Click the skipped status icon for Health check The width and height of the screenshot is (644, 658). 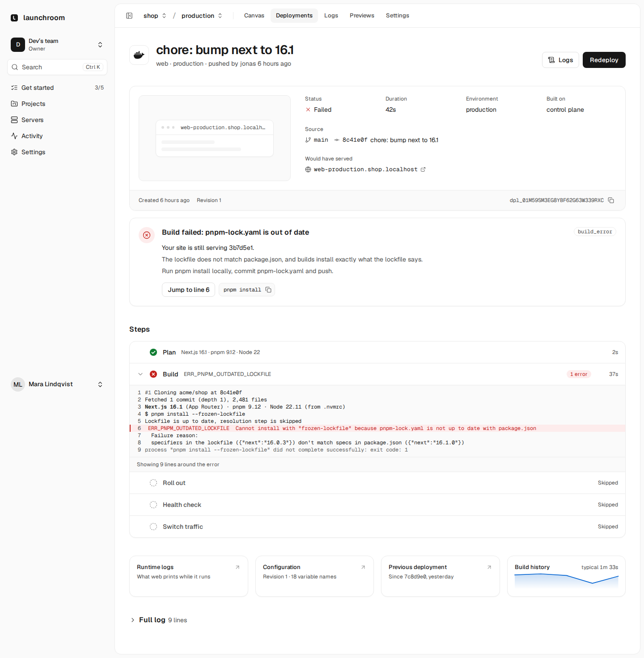[153, 505]
